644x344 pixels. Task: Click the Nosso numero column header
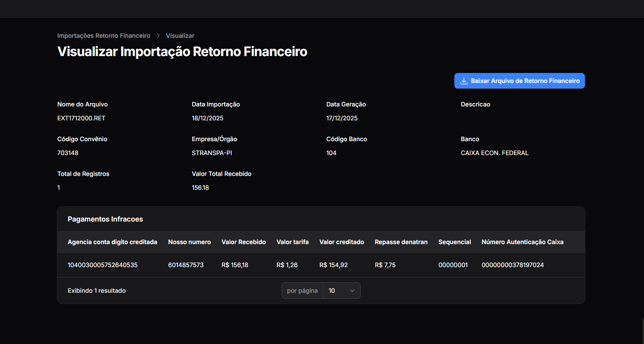[189, 242]
